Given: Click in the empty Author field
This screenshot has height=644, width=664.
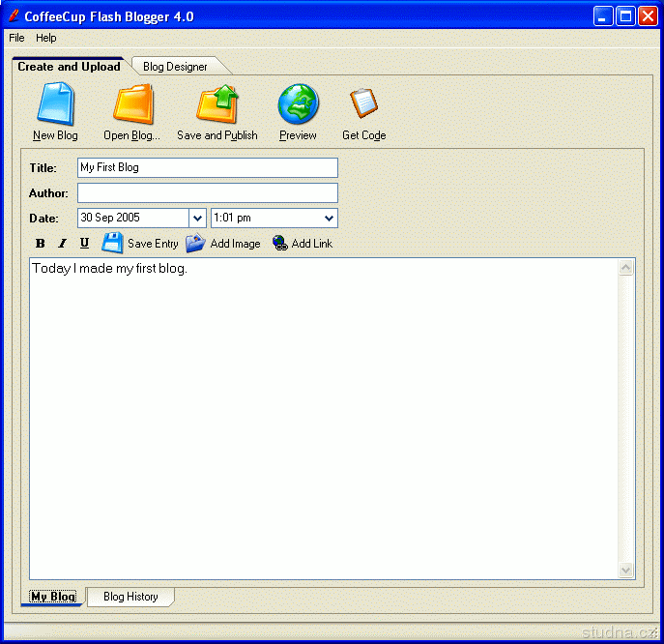Looking at the screenshot, I should point(208,193).
